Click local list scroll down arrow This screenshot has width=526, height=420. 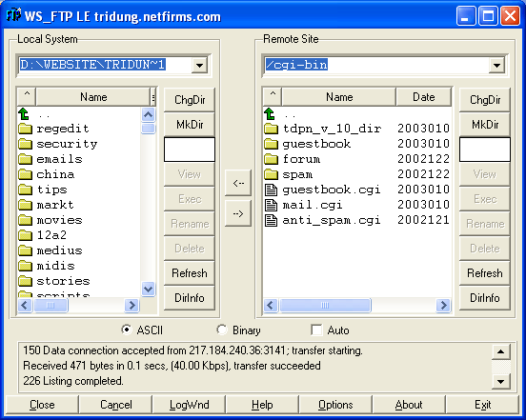click(149, 289)
